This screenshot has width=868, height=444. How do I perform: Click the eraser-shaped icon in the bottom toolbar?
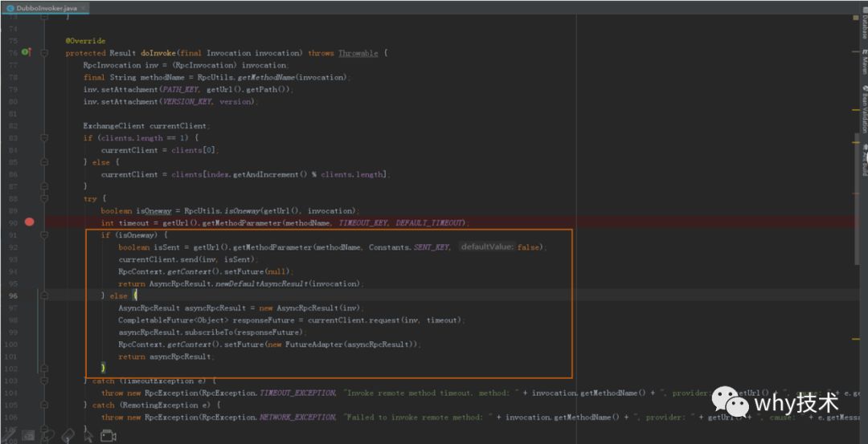[68, 435]
